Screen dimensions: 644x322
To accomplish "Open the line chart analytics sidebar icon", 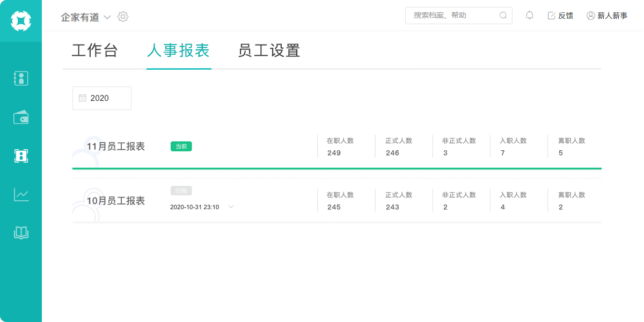I will click(21, 194).
